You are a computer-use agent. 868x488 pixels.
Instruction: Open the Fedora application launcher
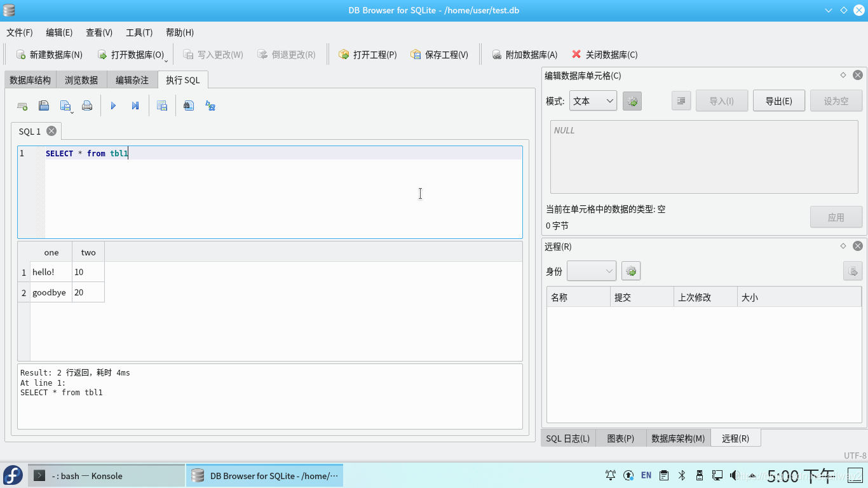(13, 475)
